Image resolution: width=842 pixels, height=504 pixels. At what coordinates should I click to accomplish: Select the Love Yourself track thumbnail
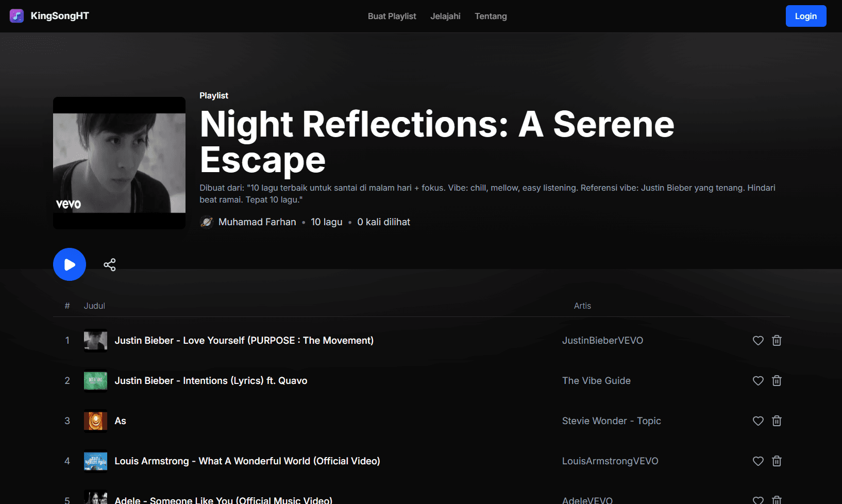tap(96, 341)
